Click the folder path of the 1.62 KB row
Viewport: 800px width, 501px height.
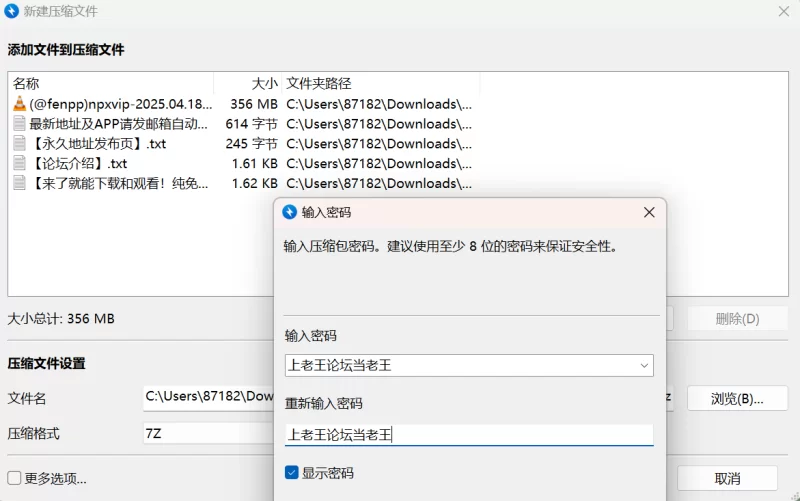(379, 184)
